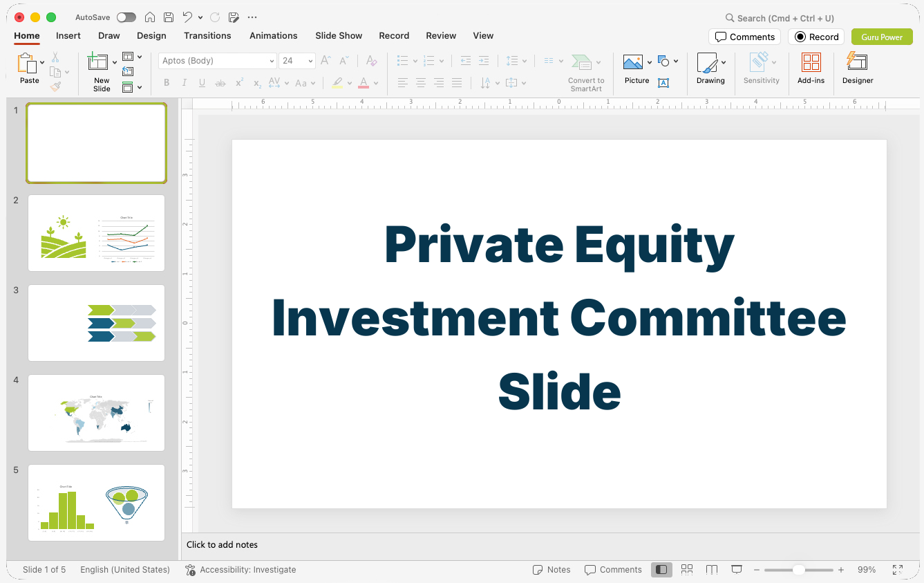The height and width of the screenshot is (583, 924).
Task: Click the Paste clipboard icon
Action: point(27,64)
